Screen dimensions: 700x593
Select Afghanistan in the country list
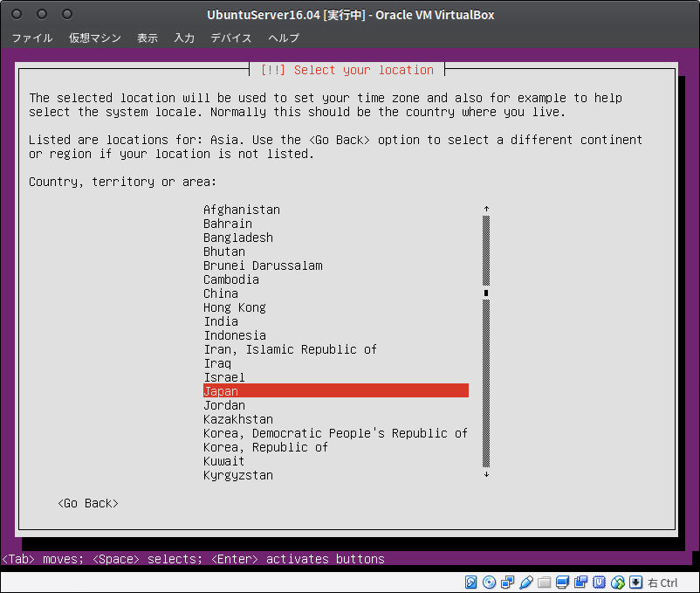336,210
